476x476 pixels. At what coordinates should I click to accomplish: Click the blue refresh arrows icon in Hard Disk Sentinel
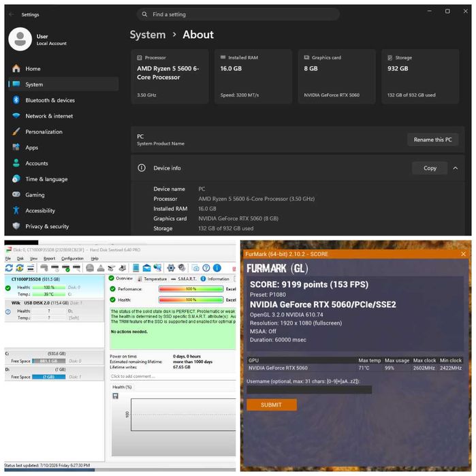[9, 268]
